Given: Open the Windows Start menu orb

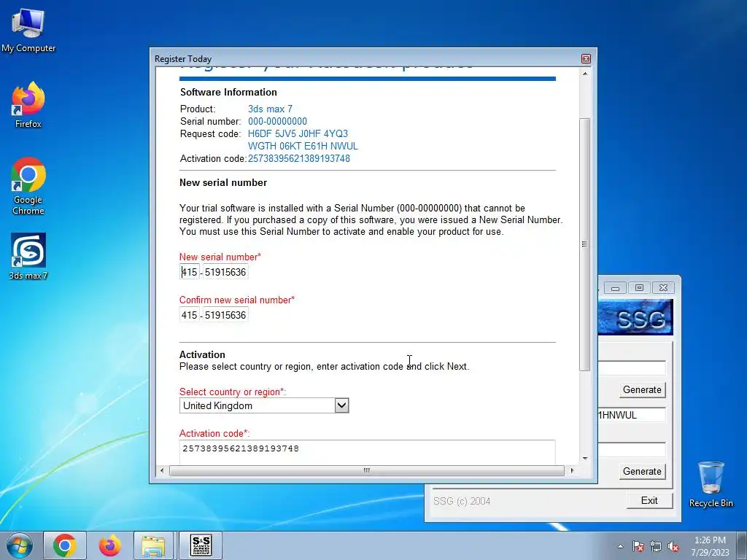Looking at the screenshot, I should tap(20, 545).
